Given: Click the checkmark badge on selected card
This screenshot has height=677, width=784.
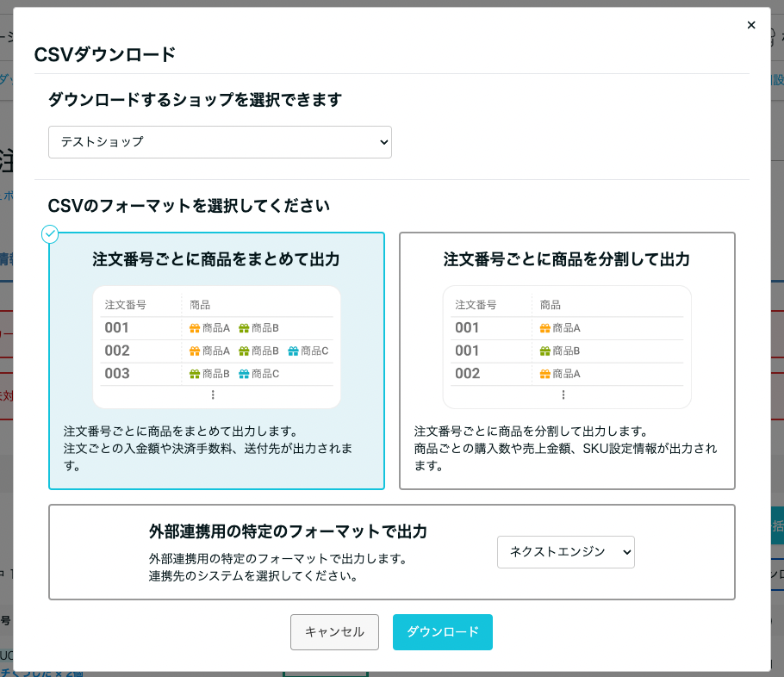Looking at the screenshot, I should [50, 234].
